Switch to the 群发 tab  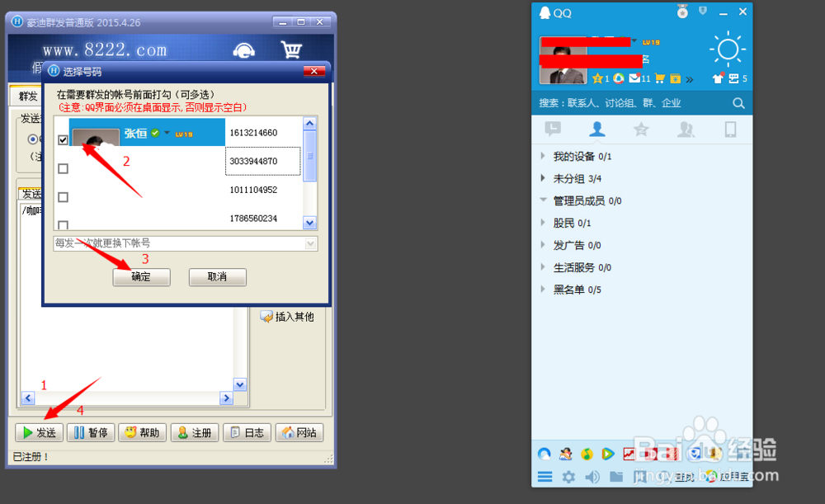click(26, 96)
